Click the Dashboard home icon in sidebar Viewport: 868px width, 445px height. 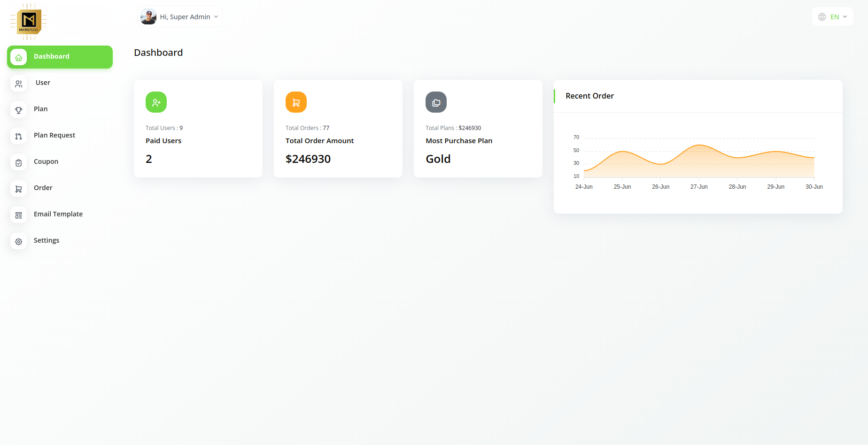tap(18, 57)
